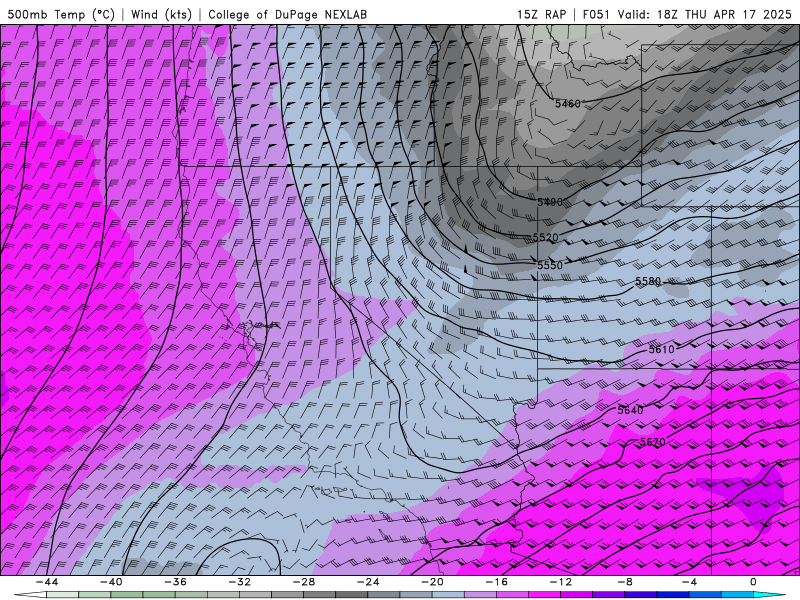The width and height of the screenshot is (800, 600).
Task: Click the 5580 height contour label
Action: point(648,282)
